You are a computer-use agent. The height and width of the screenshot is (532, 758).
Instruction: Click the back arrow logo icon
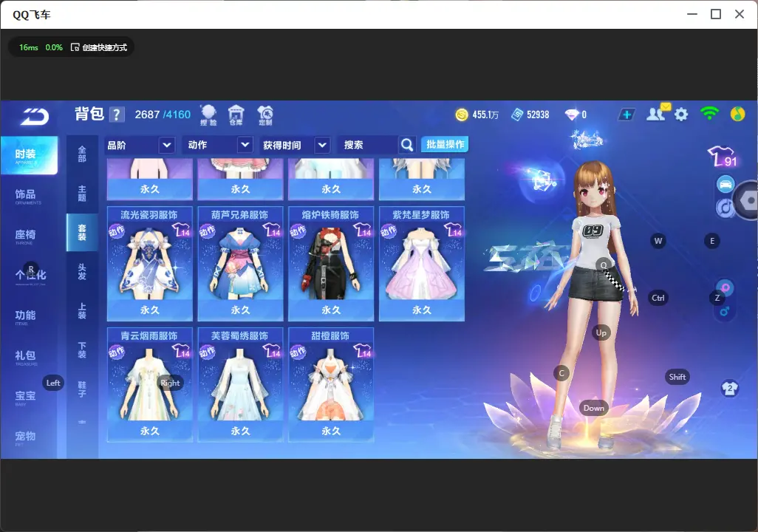(x=35, y=116)
